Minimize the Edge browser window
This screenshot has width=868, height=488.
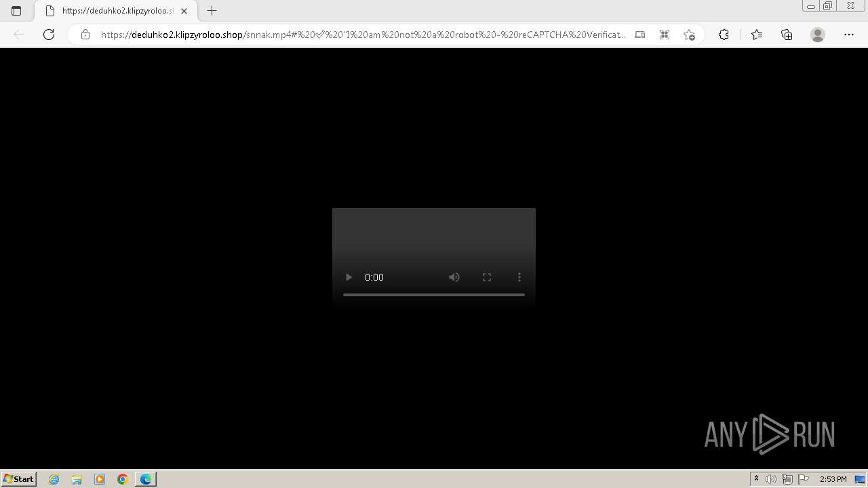click(811, 6)
